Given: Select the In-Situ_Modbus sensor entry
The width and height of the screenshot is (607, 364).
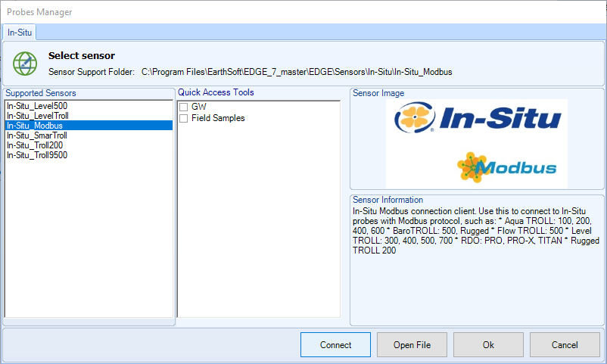Looking at the screenshot, I should pos(36,126).
